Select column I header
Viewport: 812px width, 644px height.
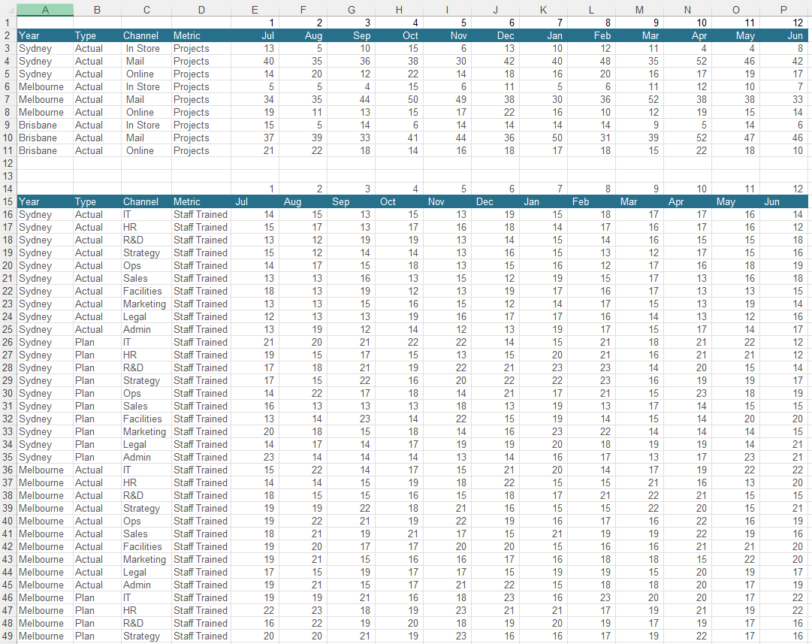pos(448,10)
